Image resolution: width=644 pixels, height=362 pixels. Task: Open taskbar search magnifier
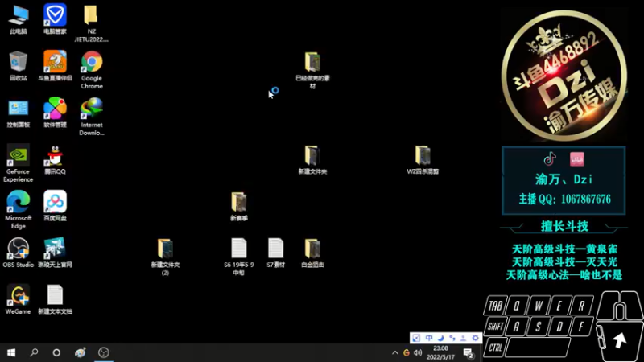[34, 352]
